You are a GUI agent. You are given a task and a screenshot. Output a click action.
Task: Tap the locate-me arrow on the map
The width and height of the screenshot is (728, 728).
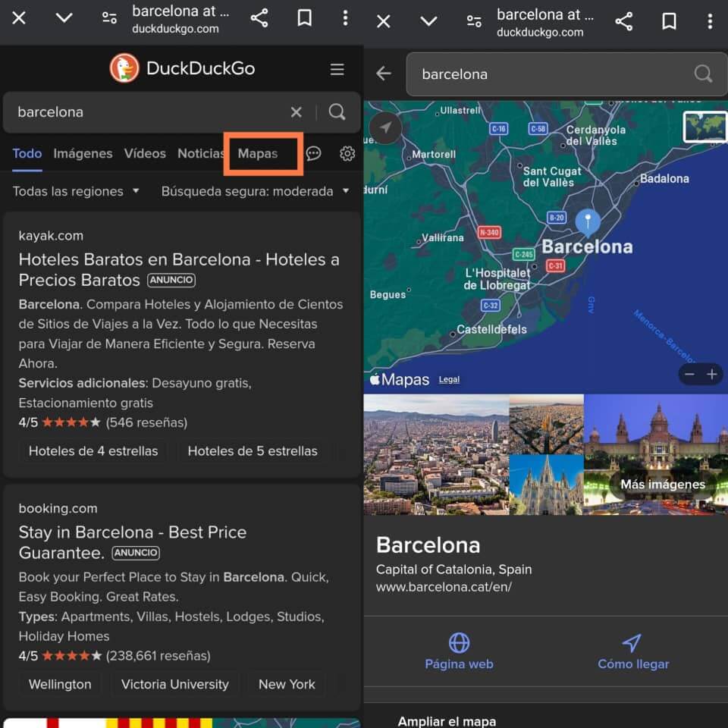386,127
